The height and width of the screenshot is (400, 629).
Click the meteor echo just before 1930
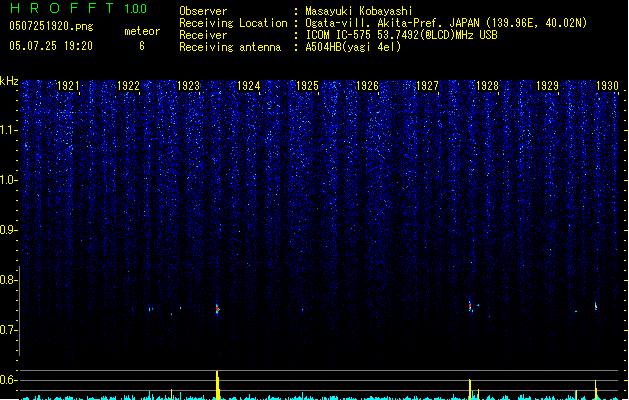click(596, 306)
